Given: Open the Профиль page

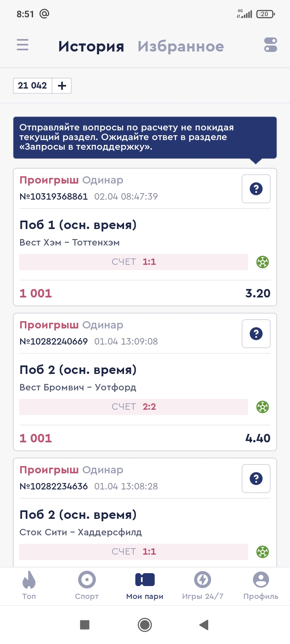Looking at the screenshot, I should coord(261,586).
